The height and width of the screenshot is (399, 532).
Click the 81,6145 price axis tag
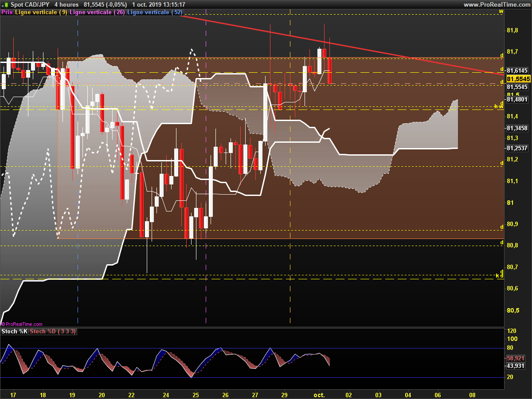[517, 70]
